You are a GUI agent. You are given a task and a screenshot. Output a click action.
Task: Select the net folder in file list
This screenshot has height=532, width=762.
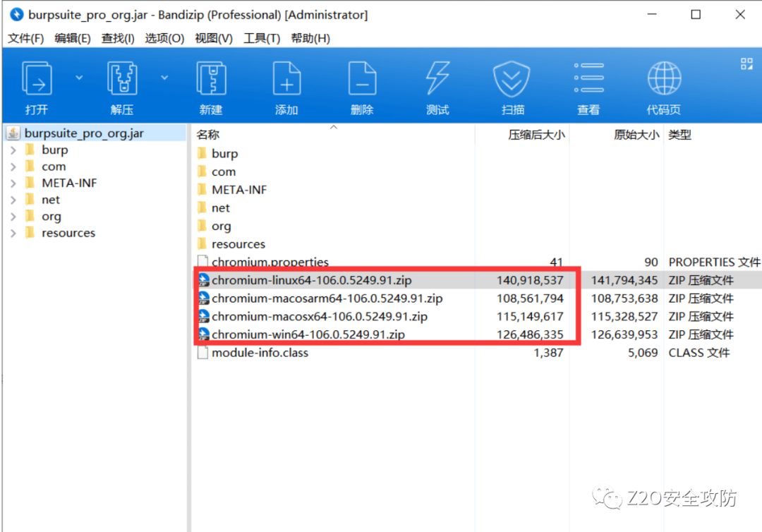[221, 208]
